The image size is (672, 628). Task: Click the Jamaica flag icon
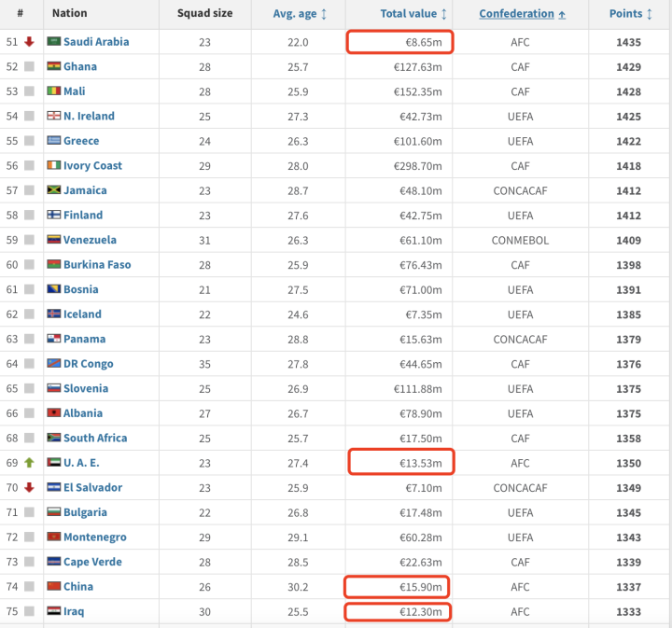click(54, 190)
